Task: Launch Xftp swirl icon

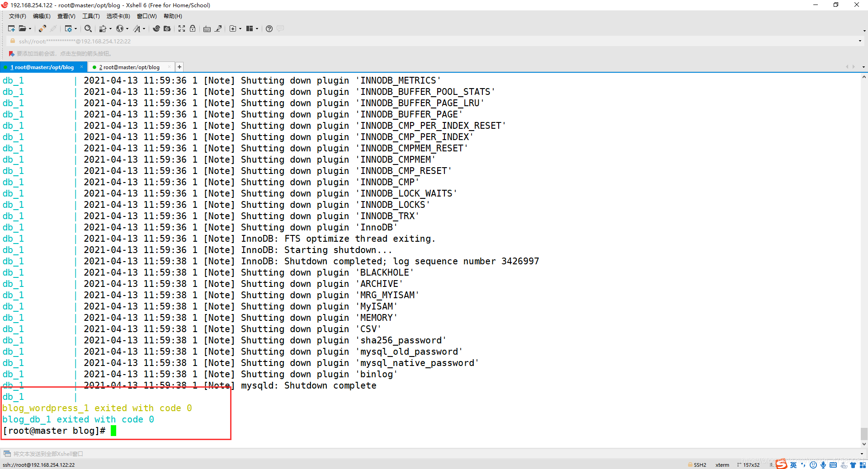Action: pos(156,28)
